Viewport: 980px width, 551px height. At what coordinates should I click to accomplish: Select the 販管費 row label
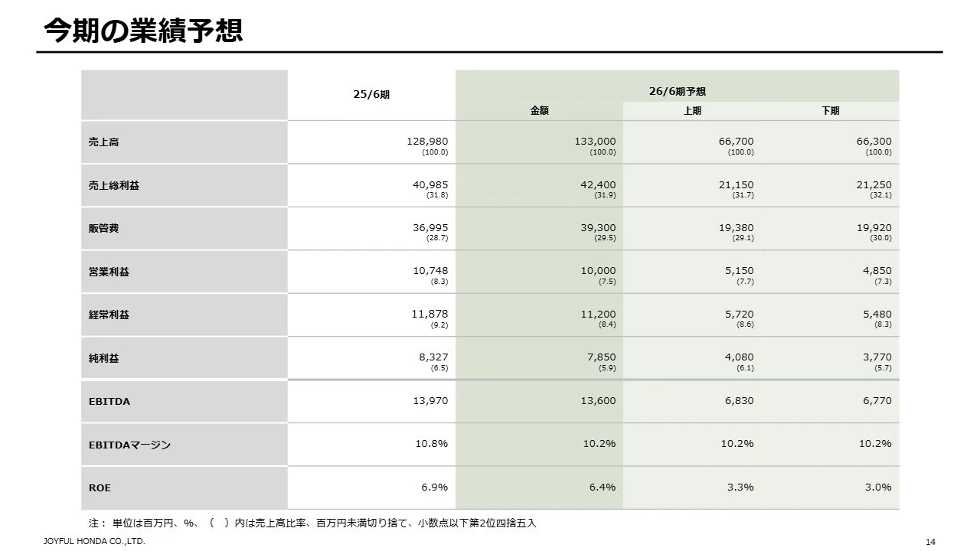tap(104, 228)
